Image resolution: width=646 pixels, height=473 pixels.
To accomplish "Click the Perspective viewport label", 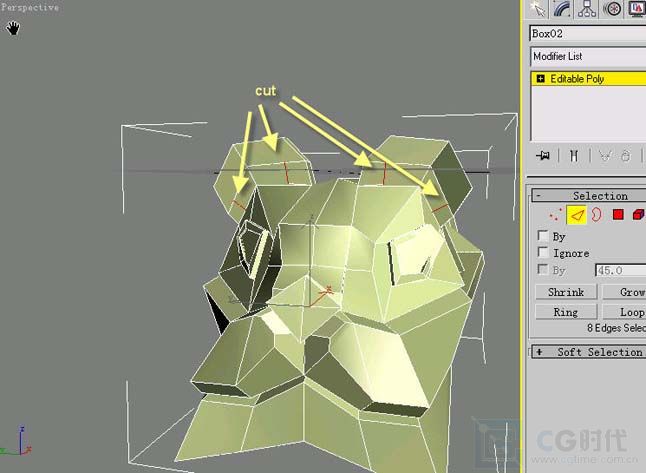I will click(30, 7).
